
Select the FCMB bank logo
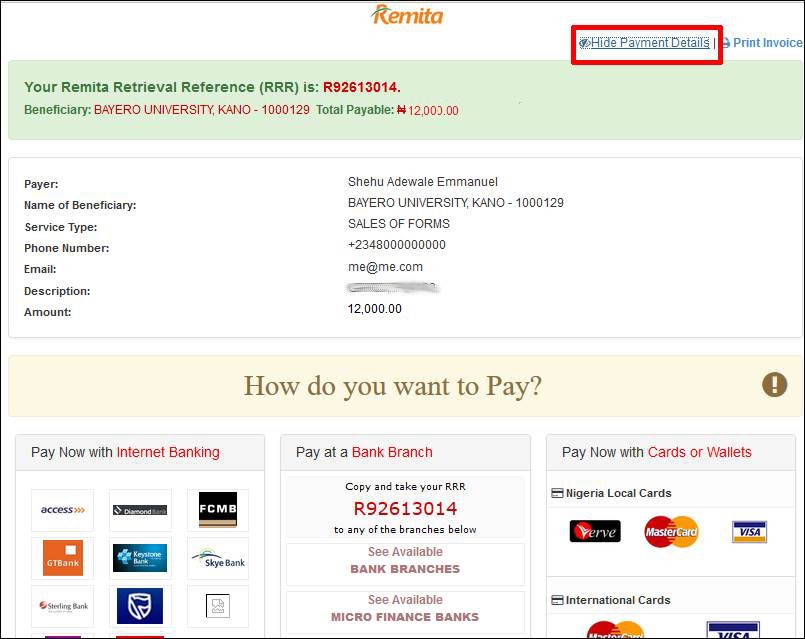pos(218,510)
